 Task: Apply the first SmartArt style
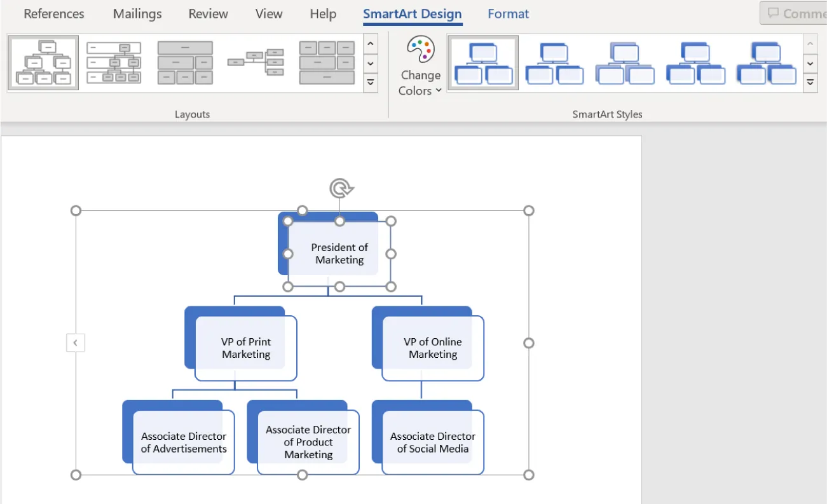point(482,62)
